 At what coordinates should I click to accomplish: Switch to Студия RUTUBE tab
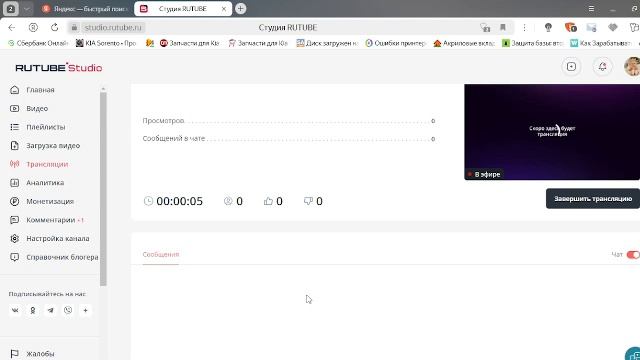182,9
